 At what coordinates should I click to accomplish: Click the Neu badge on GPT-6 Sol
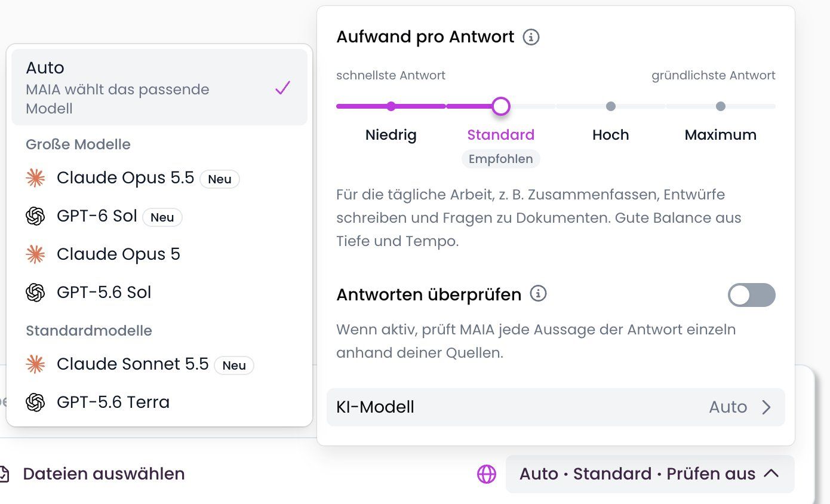162,217
